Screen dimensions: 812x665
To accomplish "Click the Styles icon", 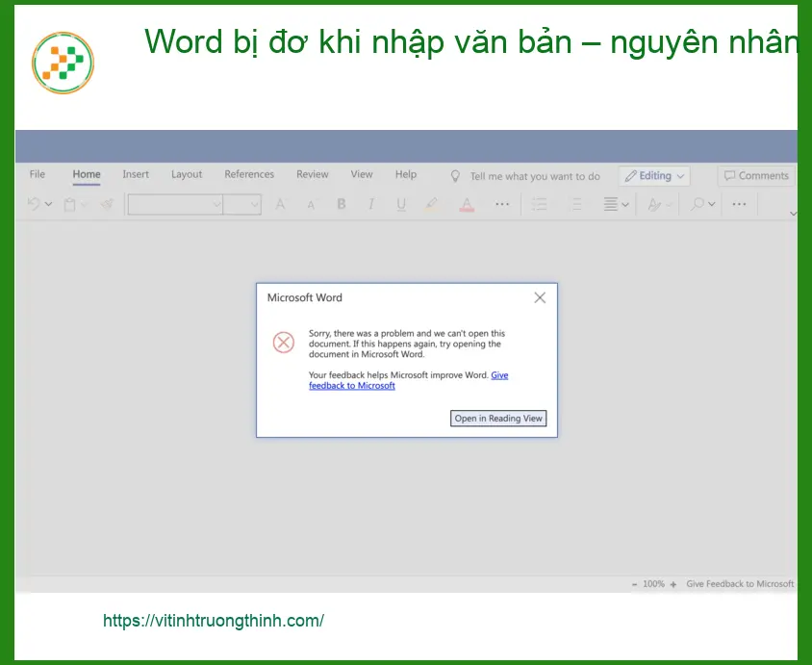I will tap(654, 205).
